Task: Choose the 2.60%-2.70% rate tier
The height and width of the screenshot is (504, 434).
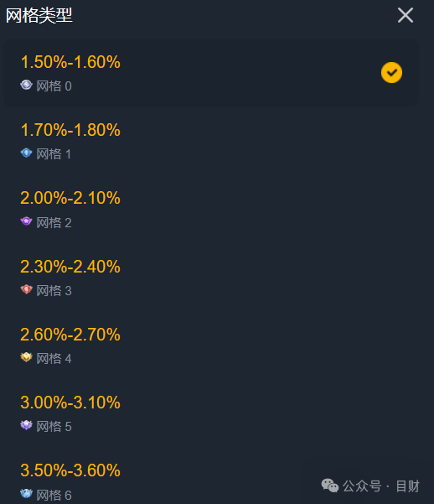Action: [x=211, y=346]
